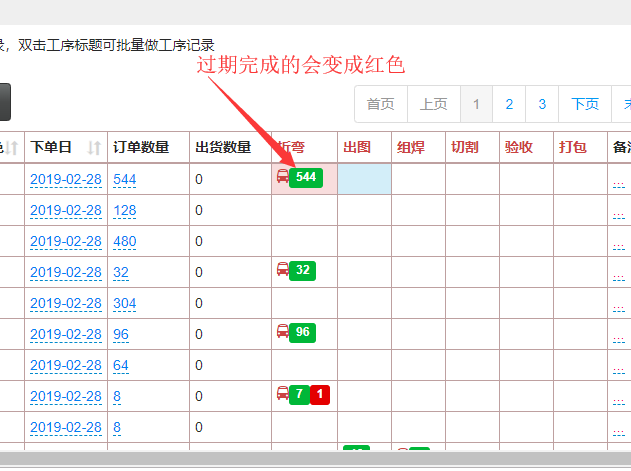Viewport: 631px width, 471px height.
Task: Click the green 544 badge in 折弯 column
Action: [306, 178]
